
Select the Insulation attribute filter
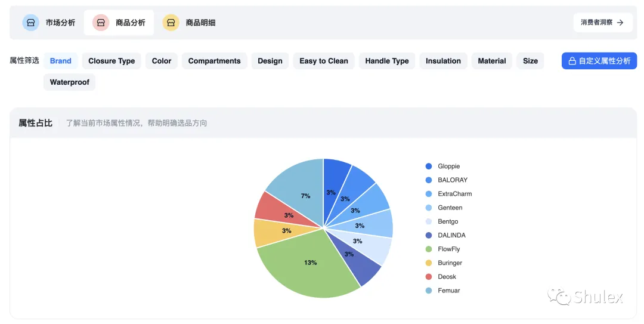(443, 61)
